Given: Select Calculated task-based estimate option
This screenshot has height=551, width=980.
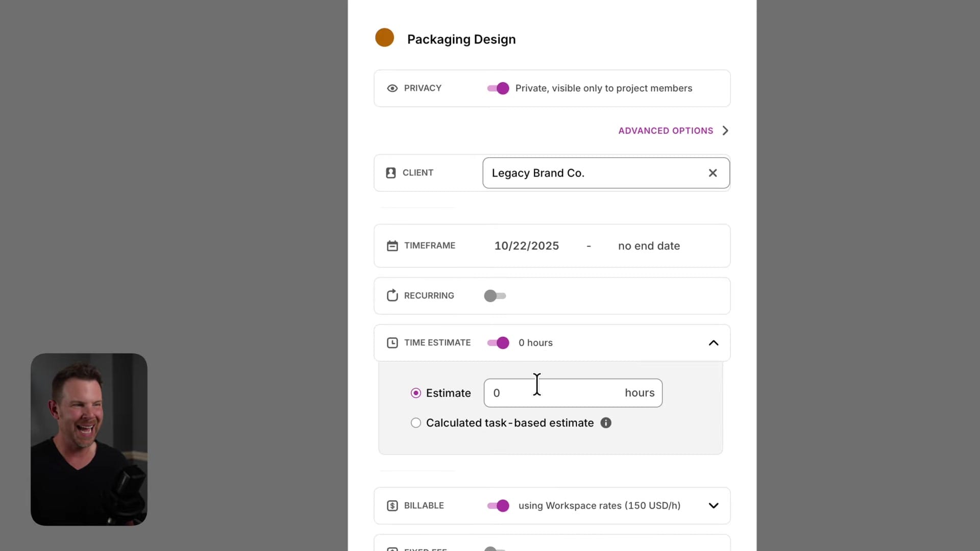Looking at the screenshot, I should pyautogui.click(x=416, y=423).
